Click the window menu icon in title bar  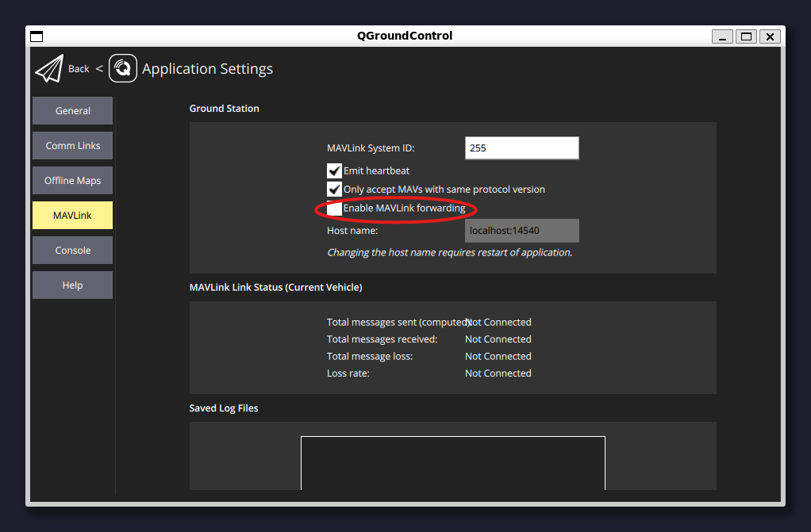[x=37, y=36]
